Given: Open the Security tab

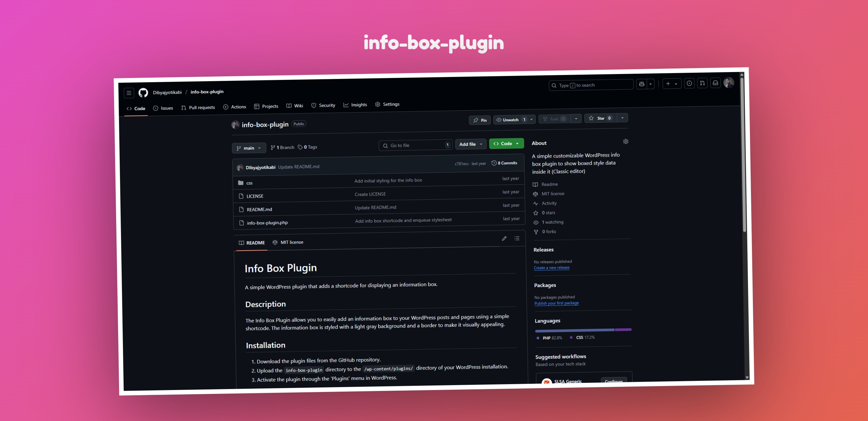Looking at the screenshot, I should [323, 106].
